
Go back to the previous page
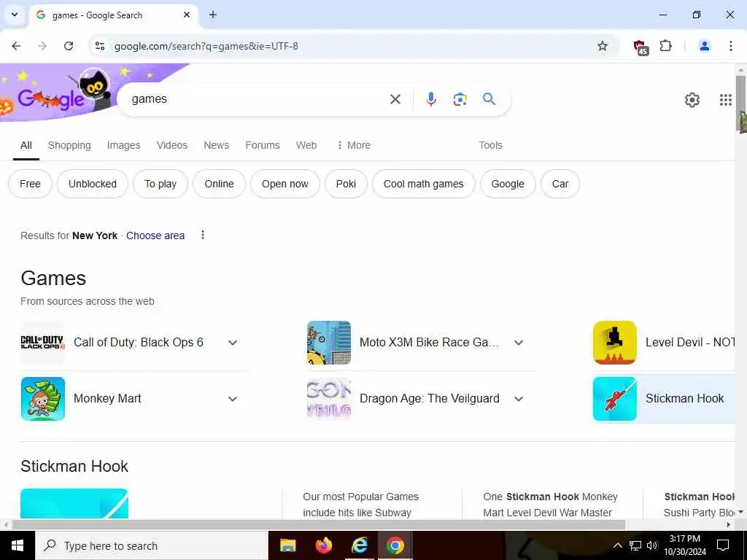pos(16,46)
